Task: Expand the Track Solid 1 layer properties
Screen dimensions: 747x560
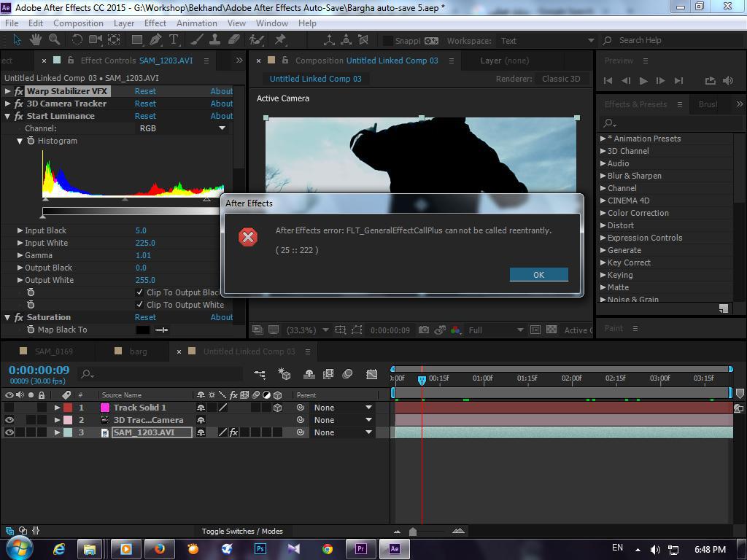Action: click(x=57, y=408)
